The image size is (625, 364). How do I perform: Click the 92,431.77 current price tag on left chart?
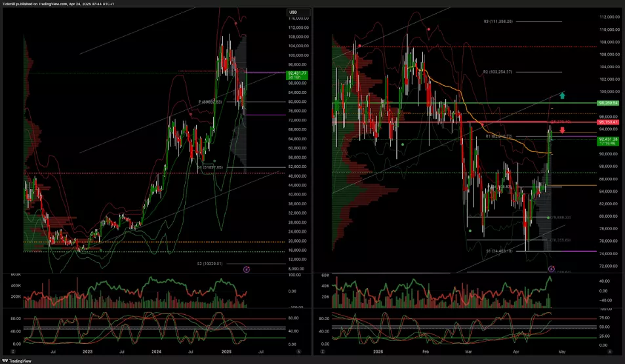click(x=297, y=74)
